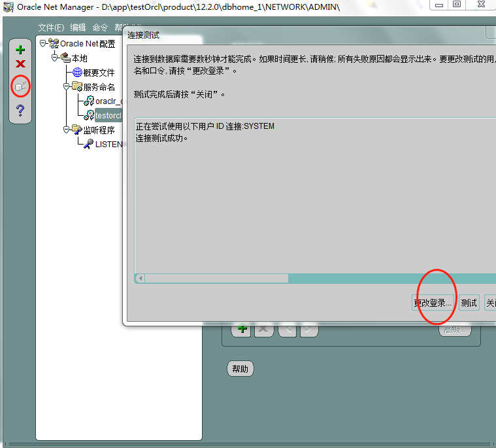Click the left scroll arrow of result scrollbar
Image resolution: width=496 pixels, height=448 pixels.
[x=140, y=279]
